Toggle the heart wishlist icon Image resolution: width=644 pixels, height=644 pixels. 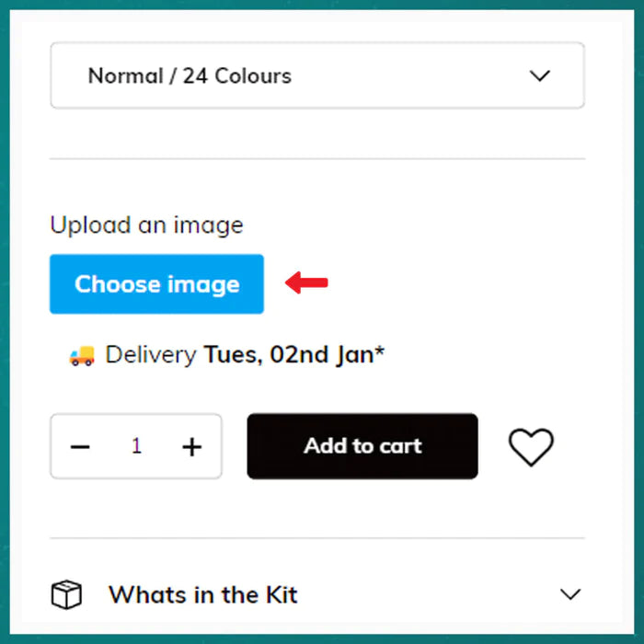point(531,447)
